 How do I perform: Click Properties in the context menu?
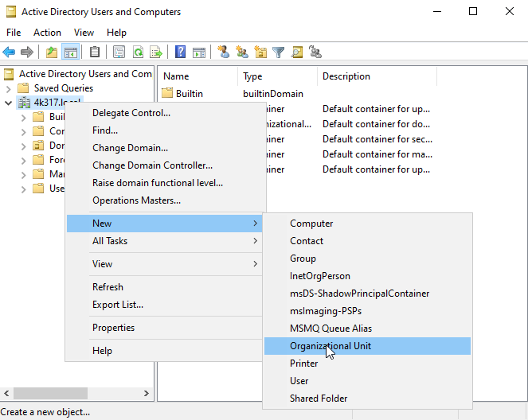pos(113,328)
